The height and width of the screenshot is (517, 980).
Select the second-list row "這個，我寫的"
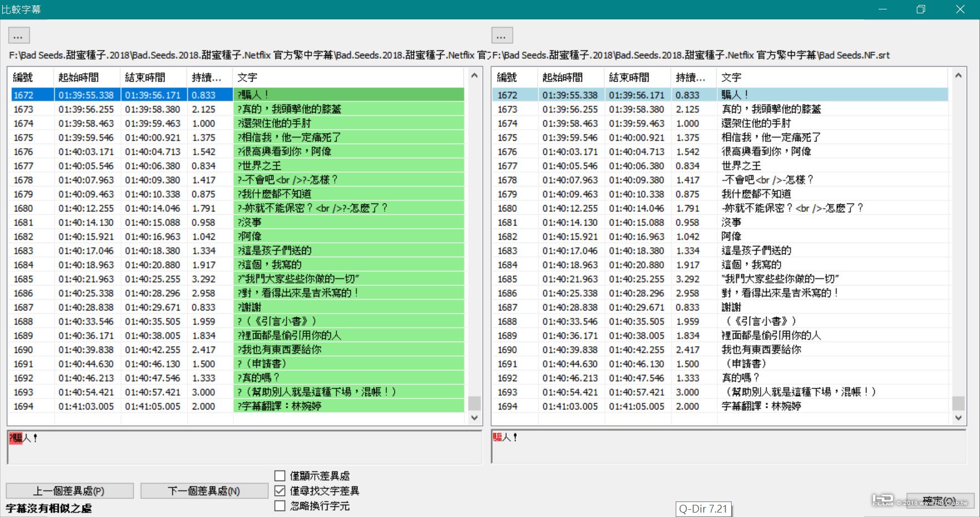[721, 265]
